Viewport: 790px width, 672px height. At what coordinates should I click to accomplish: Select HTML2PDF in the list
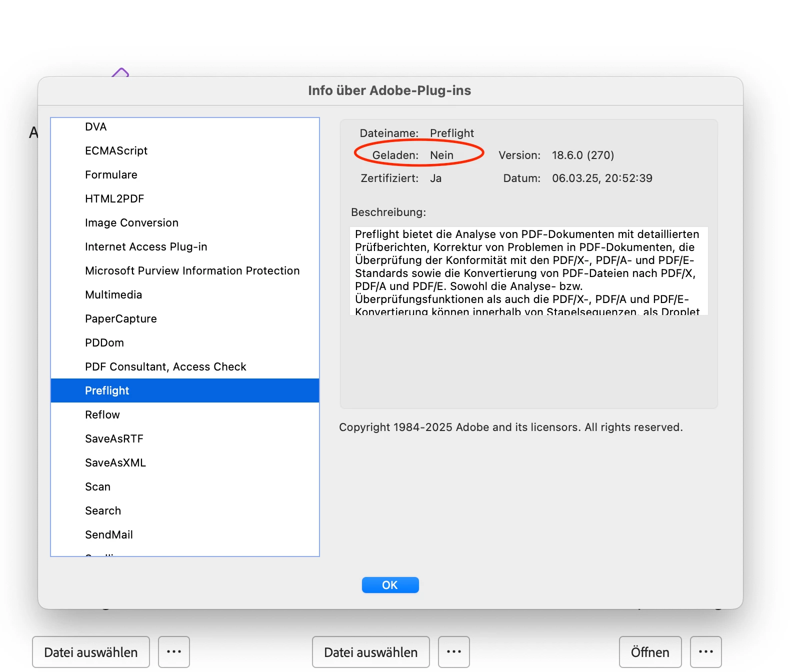(x=184, y=198)
